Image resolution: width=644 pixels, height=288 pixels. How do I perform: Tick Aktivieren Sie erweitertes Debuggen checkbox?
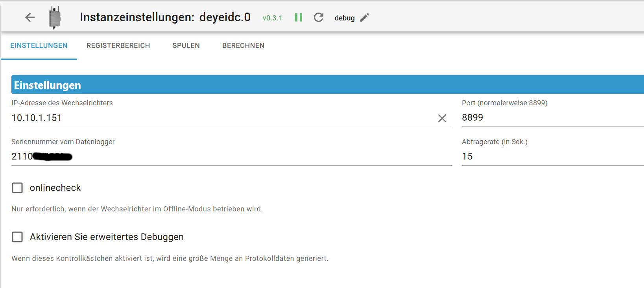click(17, 237)
